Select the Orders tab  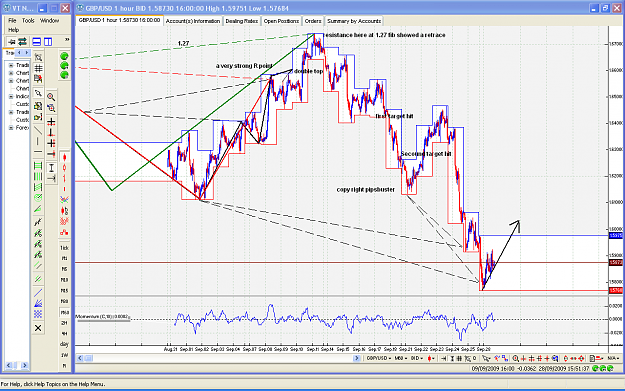point(313,21)
